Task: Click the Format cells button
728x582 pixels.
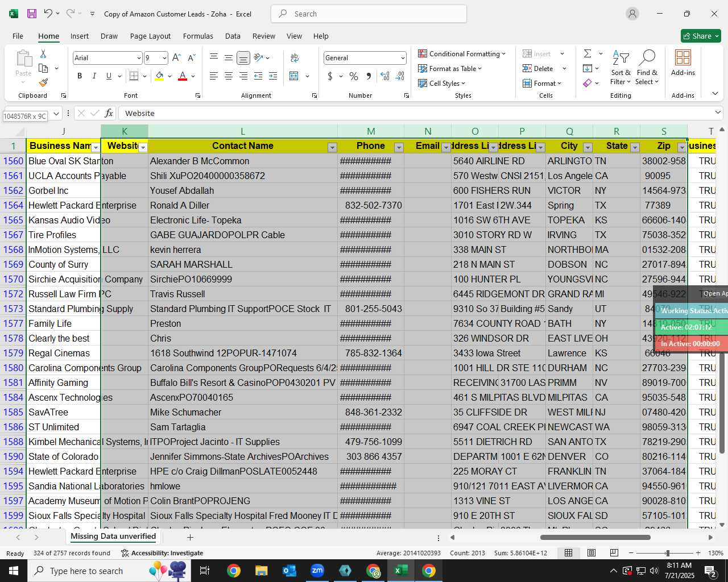Action: [x=543, y=83]
